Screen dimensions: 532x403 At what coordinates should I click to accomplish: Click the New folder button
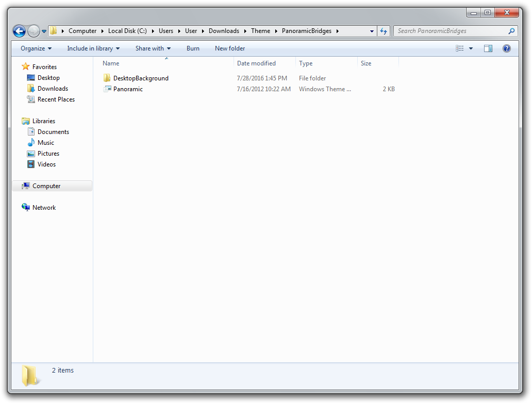coord(229,48)
